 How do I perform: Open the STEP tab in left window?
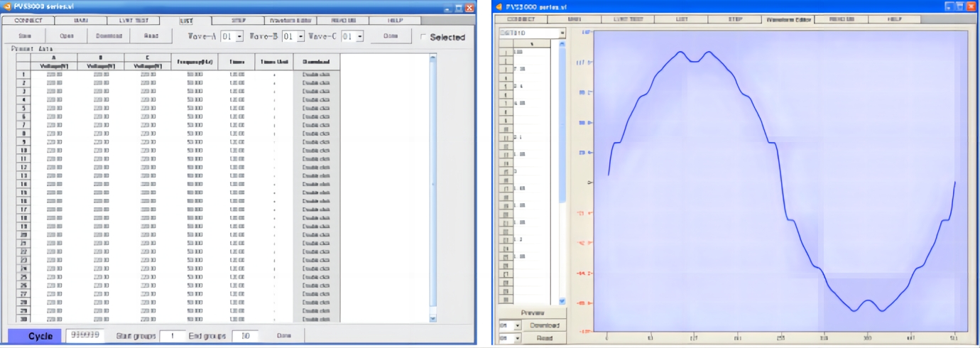(x=239, y=21)
